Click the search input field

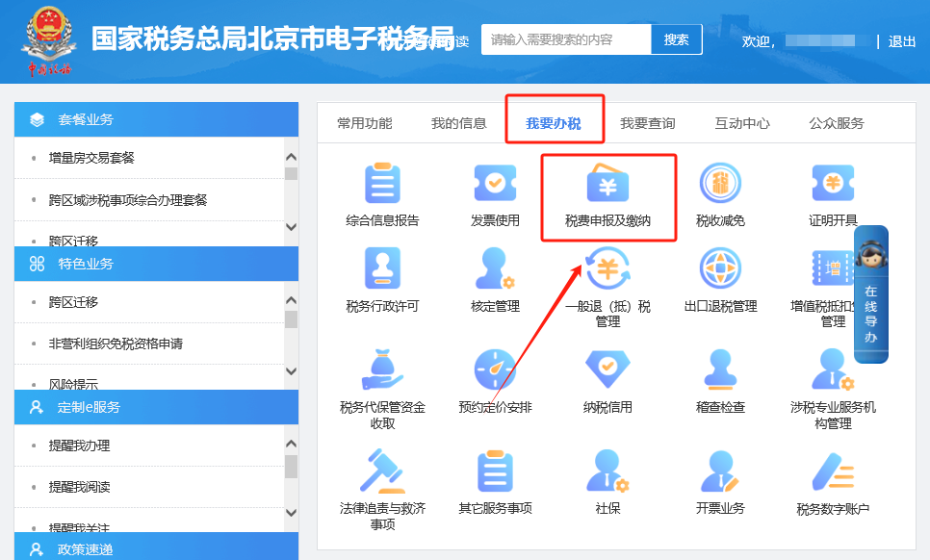tap(566, 40)
